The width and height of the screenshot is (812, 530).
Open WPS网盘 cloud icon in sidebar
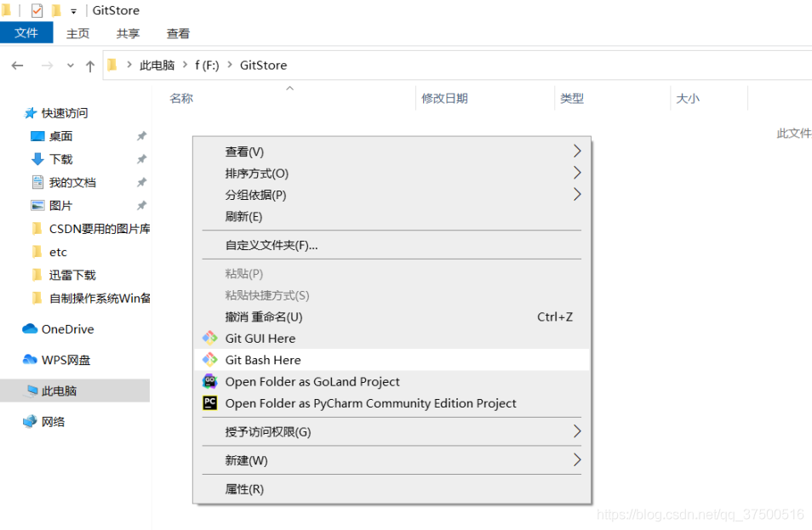pos(30,360)
